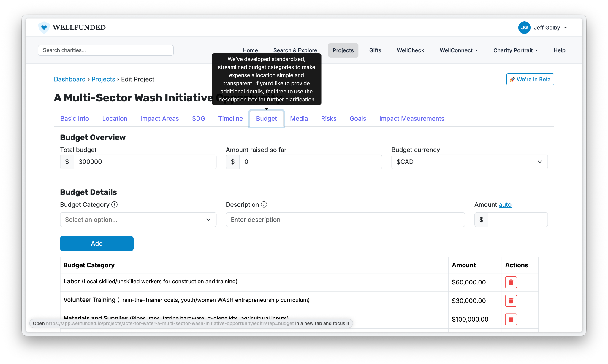Click the Description info icon
This screenshot has width=608, height=364.
(x=264, y=204)
